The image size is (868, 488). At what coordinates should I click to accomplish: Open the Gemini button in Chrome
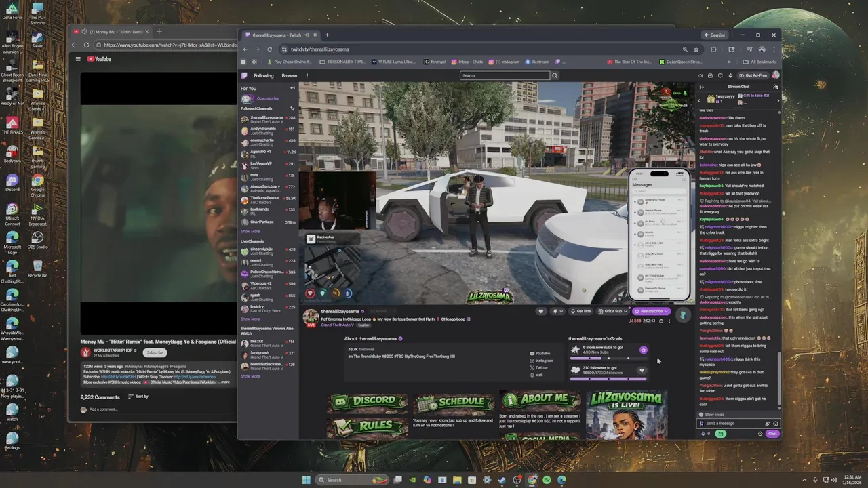[715, 35]
